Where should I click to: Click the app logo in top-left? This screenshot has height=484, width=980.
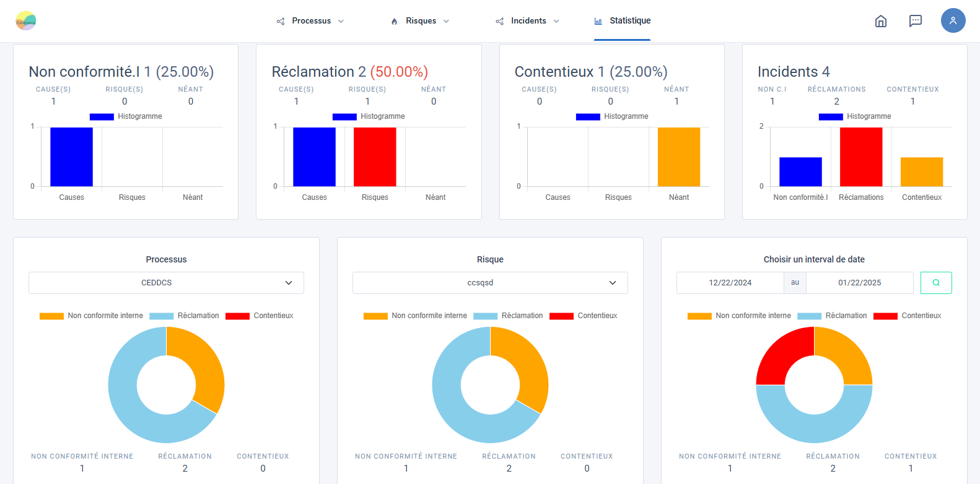coord(26,21)
